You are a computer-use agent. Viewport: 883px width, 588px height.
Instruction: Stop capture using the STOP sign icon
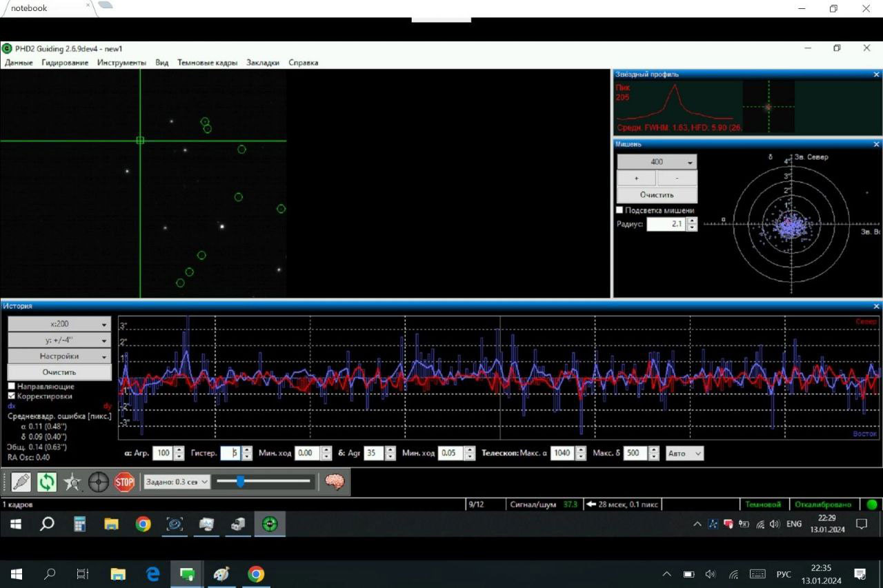point(124,482)
